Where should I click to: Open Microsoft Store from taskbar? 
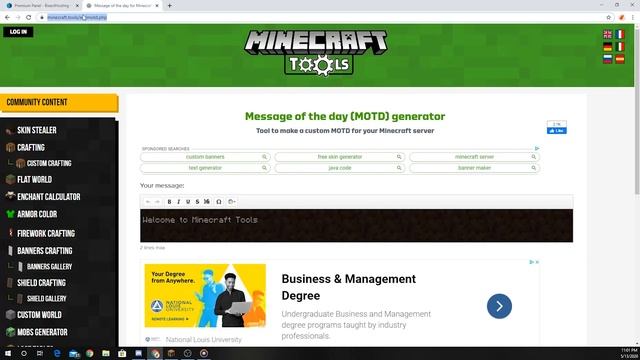pyautogui.click(x=122, y=353)
